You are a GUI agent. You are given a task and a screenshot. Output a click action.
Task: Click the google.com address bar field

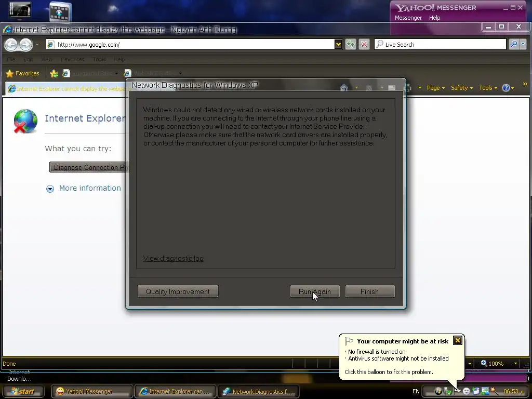point(190,45)
